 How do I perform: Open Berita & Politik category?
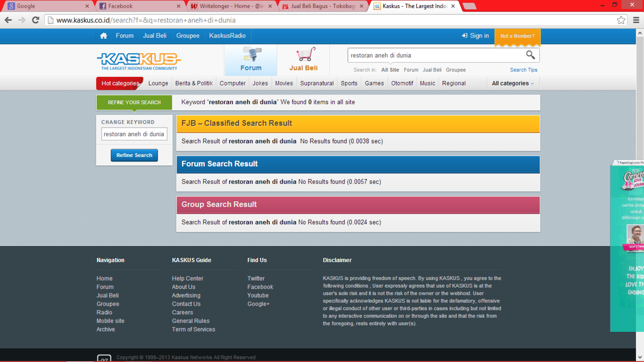[x=194, y=83]
